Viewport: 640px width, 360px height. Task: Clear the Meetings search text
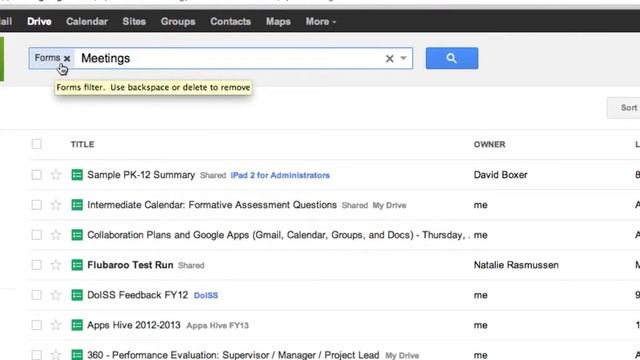[389, 58]
